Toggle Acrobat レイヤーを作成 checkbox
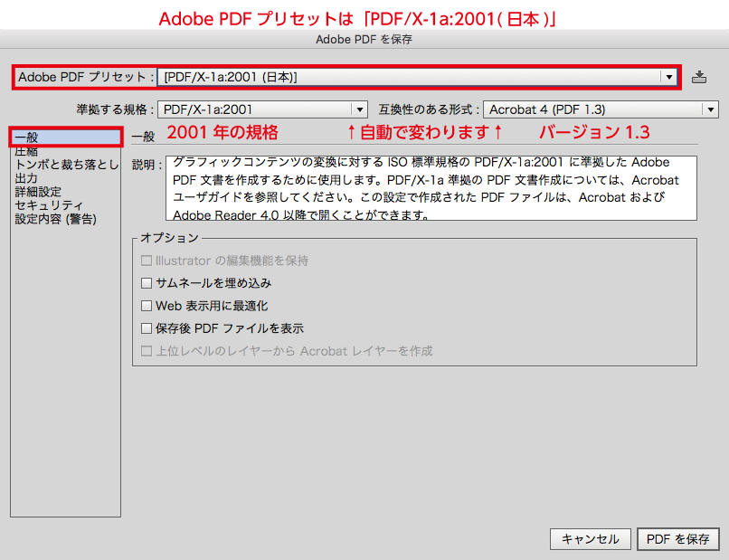 tap(147, 351)
